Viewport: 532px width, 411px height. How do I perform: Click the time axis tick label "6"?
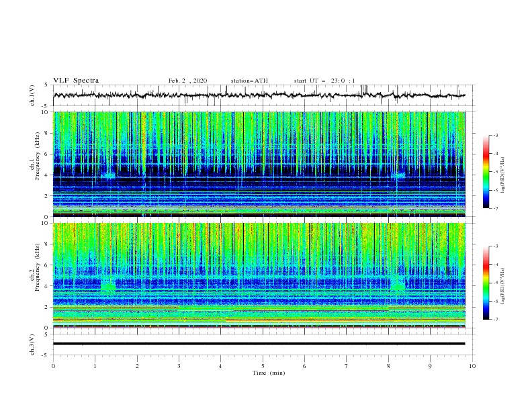pyautogui.click(x=304, y=366)
